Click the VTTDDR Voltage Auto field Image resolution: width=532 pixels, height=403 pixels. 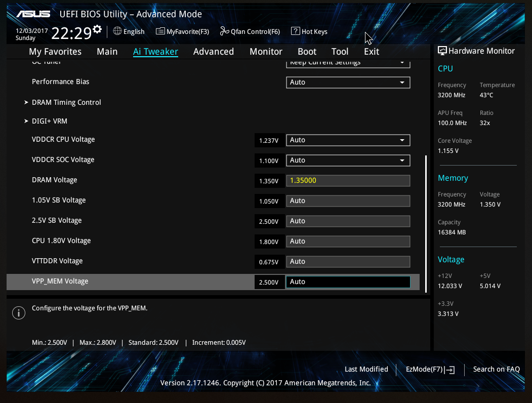pyautogui.click(x=348, y=262)
